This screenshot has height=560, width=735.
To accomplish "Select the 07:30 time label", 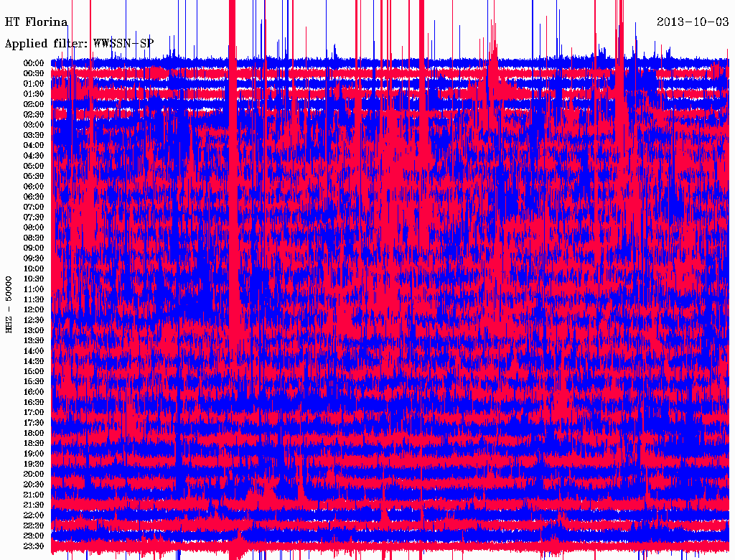I will click(x=34, y=217).
